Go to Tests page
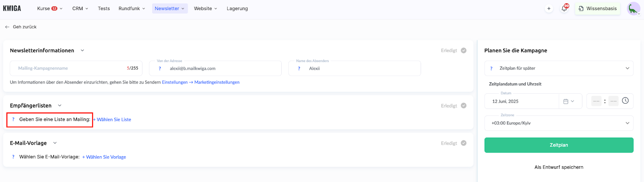This screenshot has height=182, width=644. (x=104, y=8)
